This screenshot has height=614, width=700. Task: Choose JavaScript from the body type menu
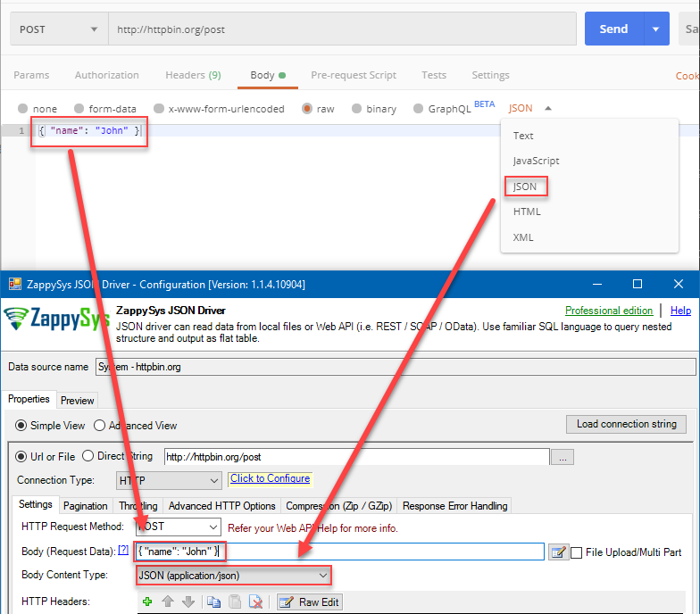point(536,161)
